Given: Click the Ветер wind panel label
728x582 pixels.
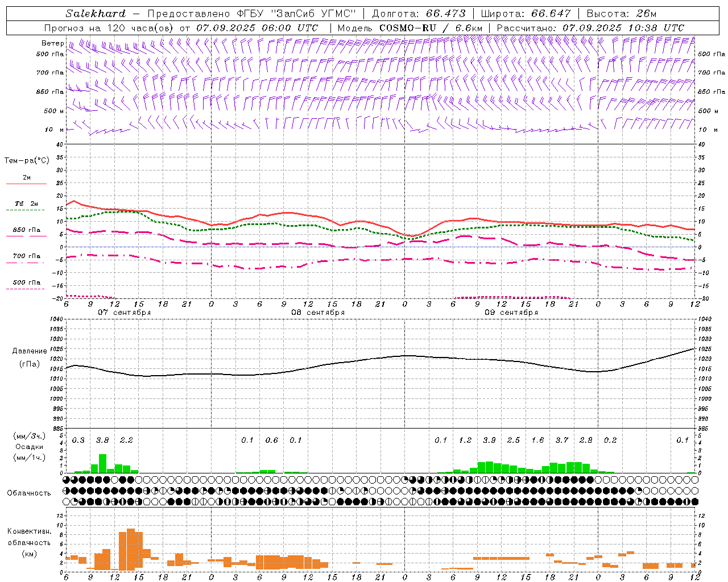Looking at the screenshot, I should click(52, 43).
